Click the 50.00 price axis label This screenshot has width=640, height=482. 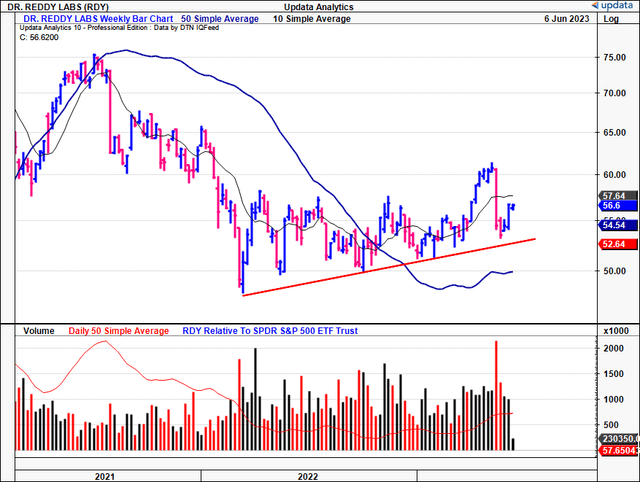(x=615, y=271)
